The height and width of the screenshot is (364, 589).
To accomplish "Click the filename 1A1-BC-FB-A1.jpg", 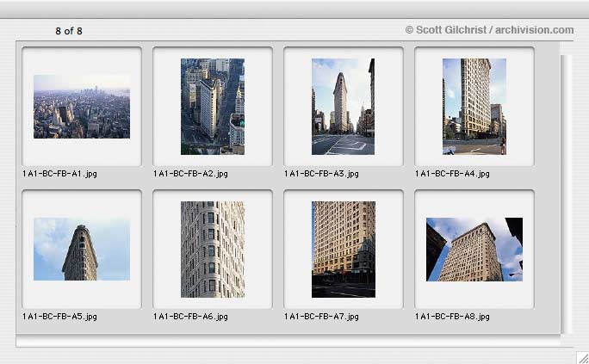I will (59, 174).
